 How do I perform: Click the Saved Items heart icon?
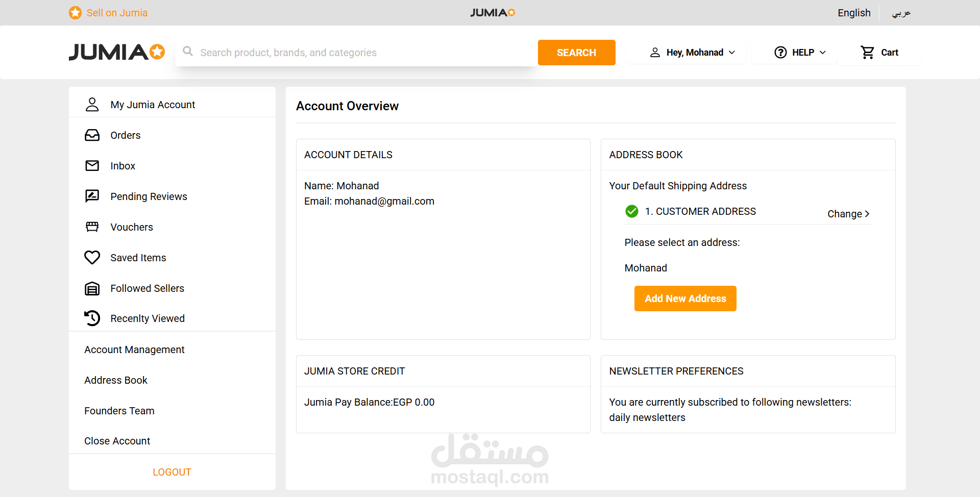point(92,258)
